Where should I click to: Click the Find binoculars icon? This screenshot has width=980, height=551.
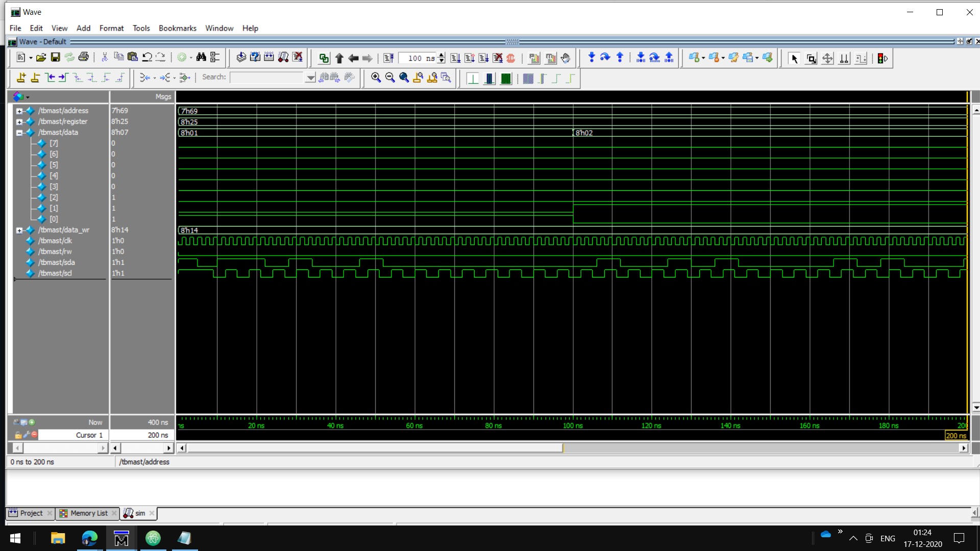[201, 58]
